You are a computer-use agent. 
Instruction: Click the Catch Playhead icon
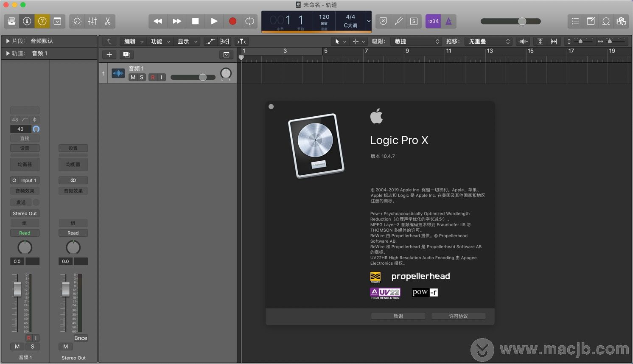[x=241, y=41]
